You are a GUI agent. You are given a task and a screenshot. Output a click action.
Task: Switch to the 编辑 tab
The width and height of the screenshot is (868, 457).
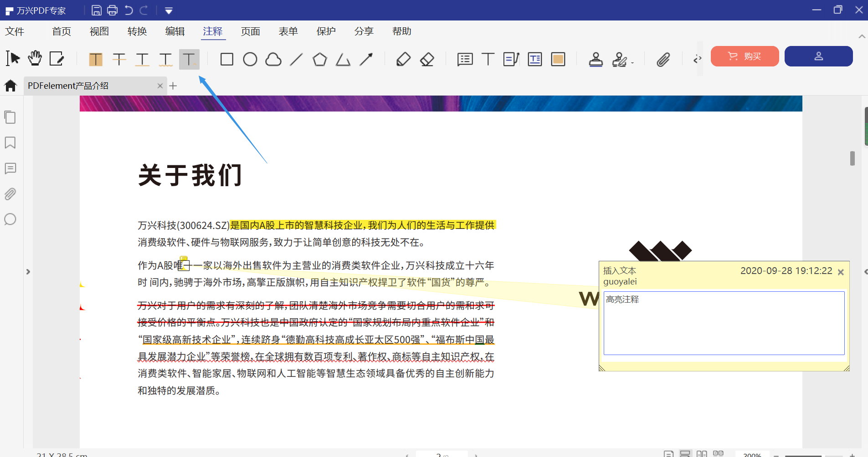[175, 31]
